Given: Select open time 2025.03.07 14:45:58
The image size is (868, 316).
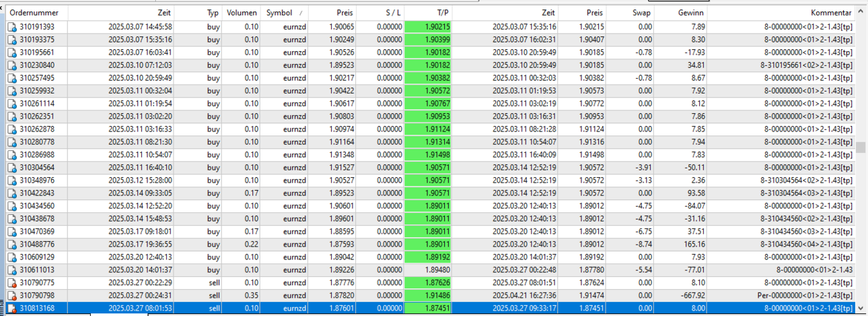Looking at the screenshot, I should click(140, 27).
